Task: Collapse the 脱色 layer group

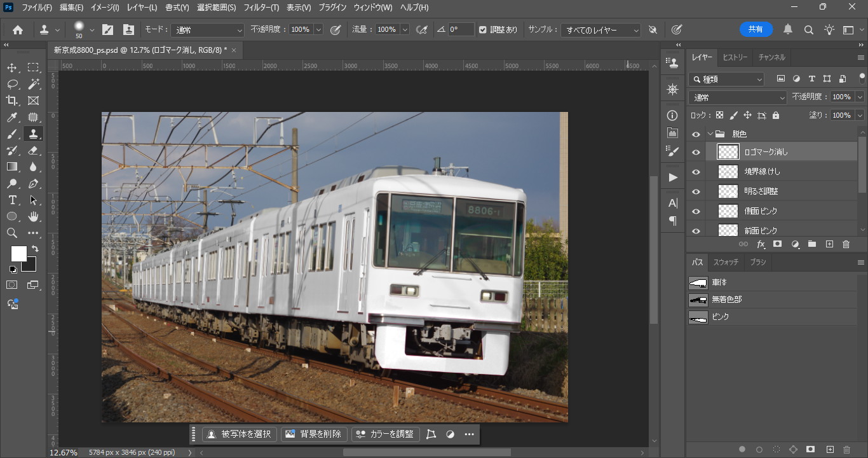Action: 710,134
